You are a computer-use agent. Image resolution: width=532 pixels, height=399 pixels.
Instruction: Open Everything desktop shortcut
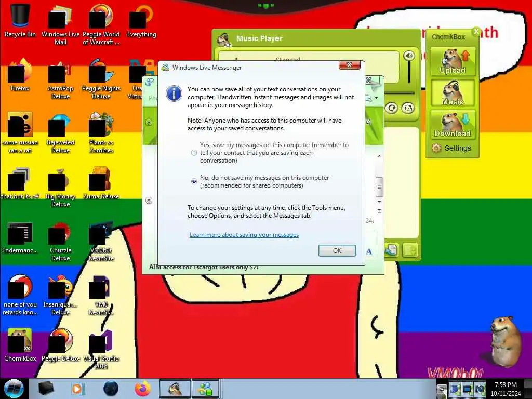coord(141,20)
